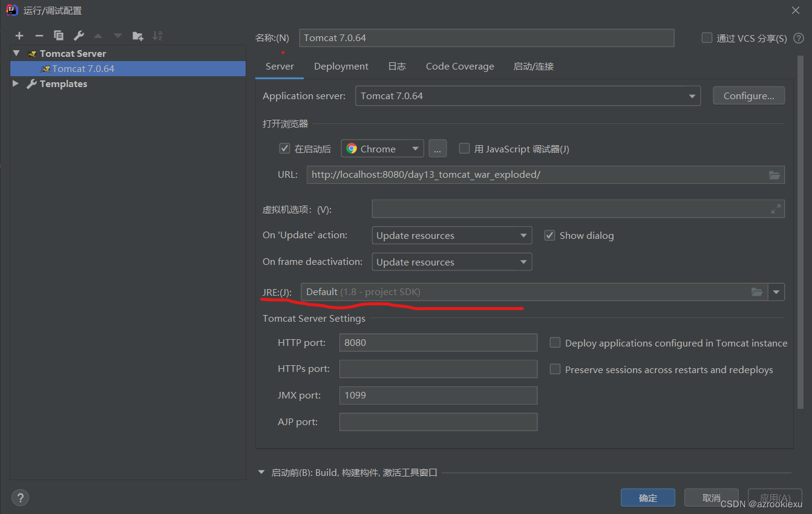812x514 pixels.
Task: Remove the selected configuration
Action: [39, 36]
